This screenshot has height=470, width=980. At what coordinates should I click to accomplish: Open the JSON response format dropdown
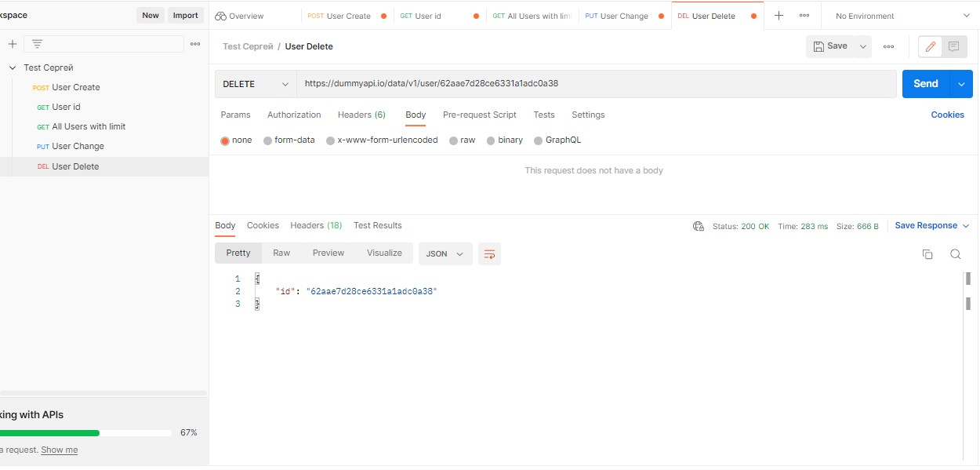(x=445, y=253)
